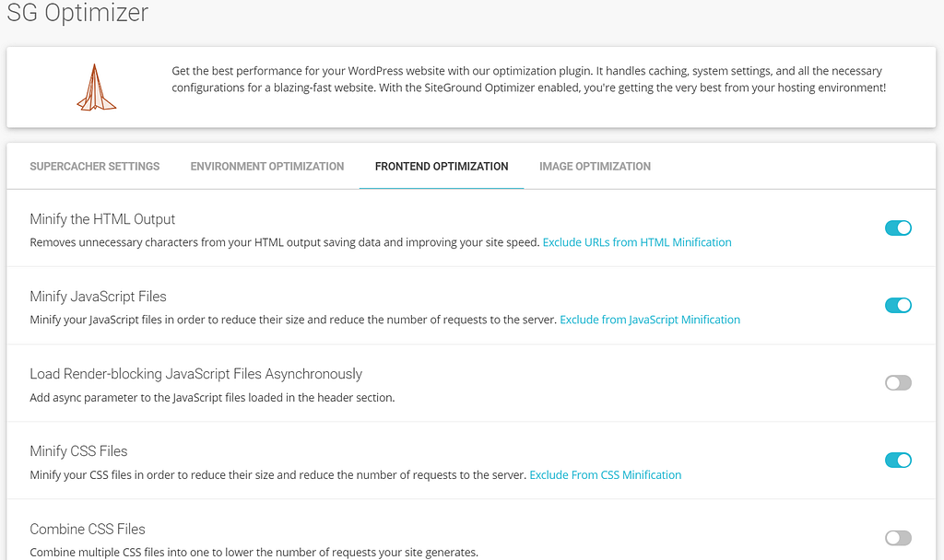Screen dimensions: 944x560
Task: Click Exclude from JavaScript Minification link
Action: (650, 320)
